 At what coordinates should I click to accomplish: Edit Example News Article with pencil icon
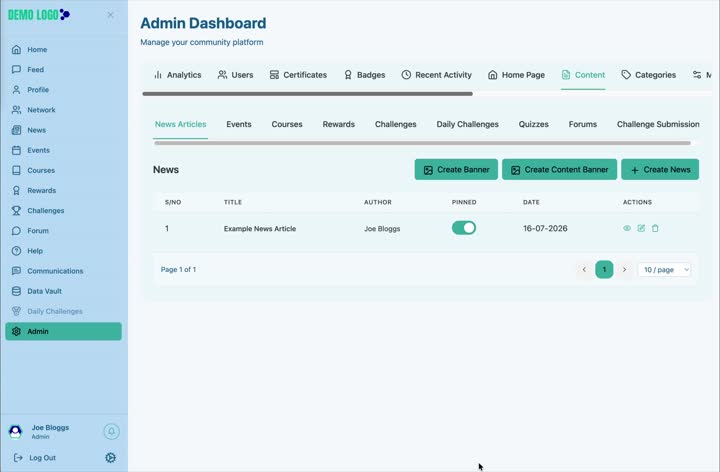tap(641, 228)
